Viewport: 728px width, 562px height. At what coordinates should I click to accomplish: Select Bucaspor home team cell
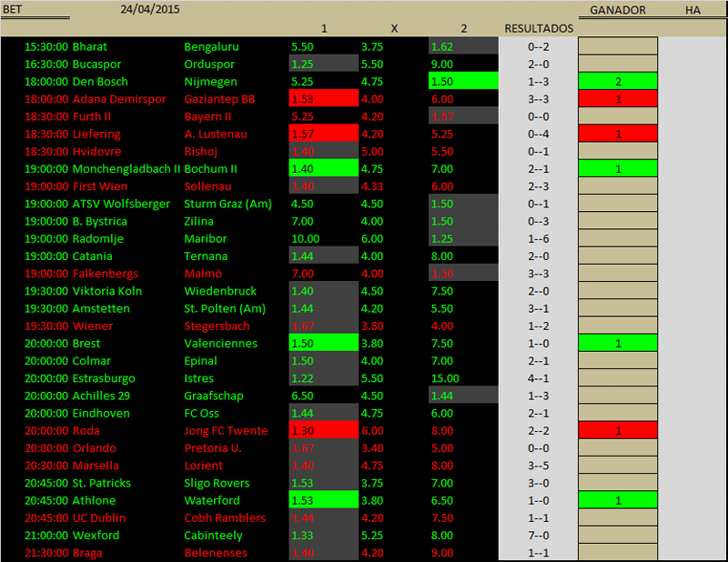coord(96,64)
